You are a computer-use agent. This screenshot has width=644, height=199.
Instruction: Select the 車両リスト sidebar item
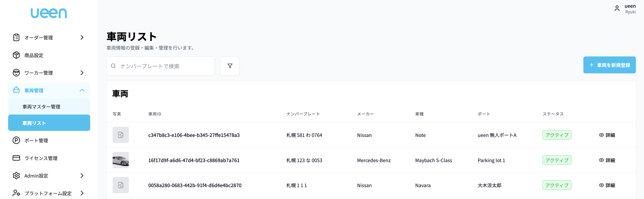pyautogui.click(x=49, y=123)
